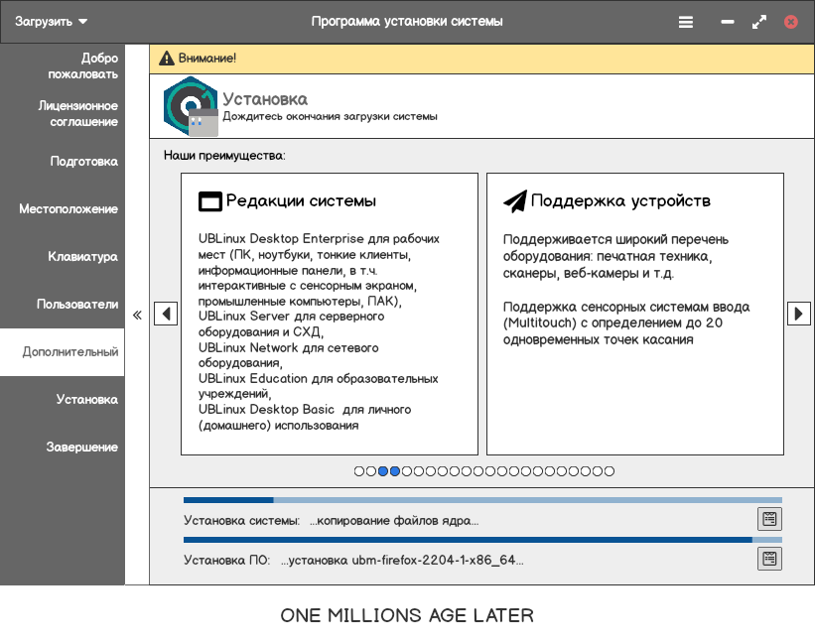
Task: Click the Редакции системы card heading
Action: pos(301,201)
